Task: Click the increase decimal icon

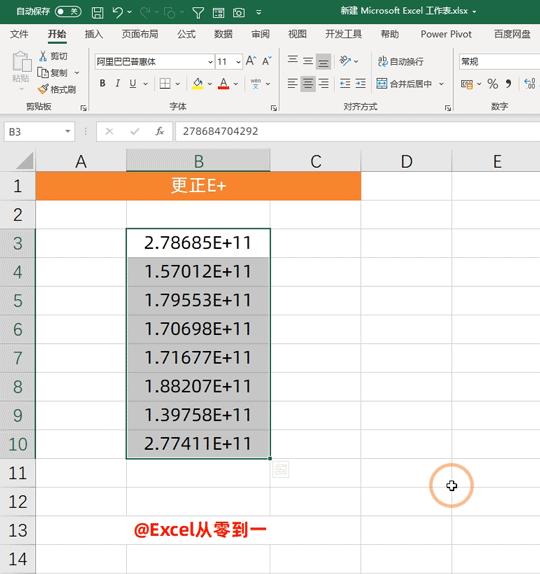Action: tap(530, 84)
